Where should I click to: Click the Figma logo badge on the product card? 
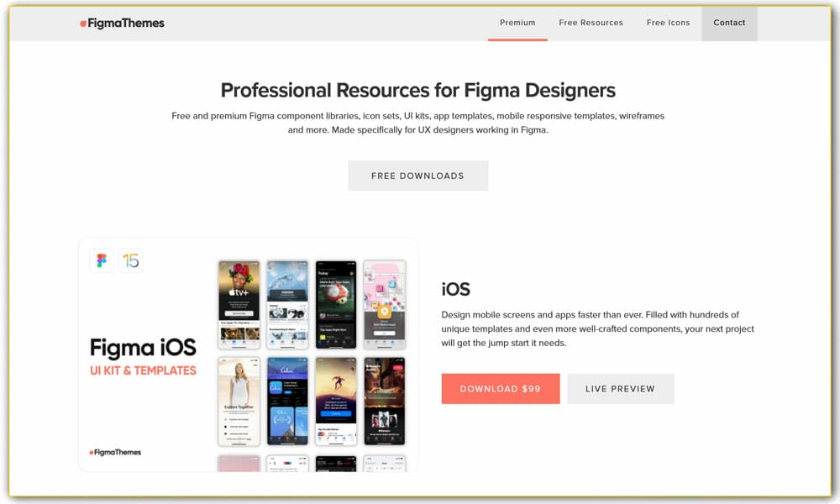(101, 260)
